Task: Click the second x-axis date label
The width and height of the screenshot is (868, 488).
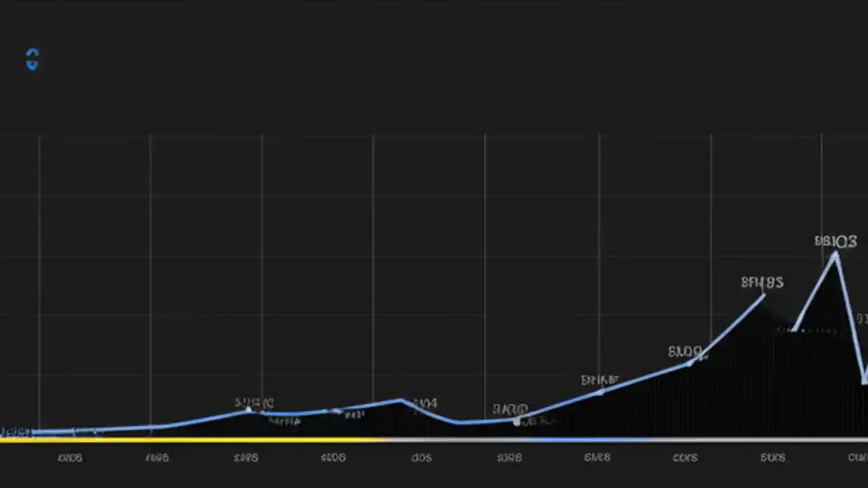Action: pyautogui.click(x=157, y=457)
